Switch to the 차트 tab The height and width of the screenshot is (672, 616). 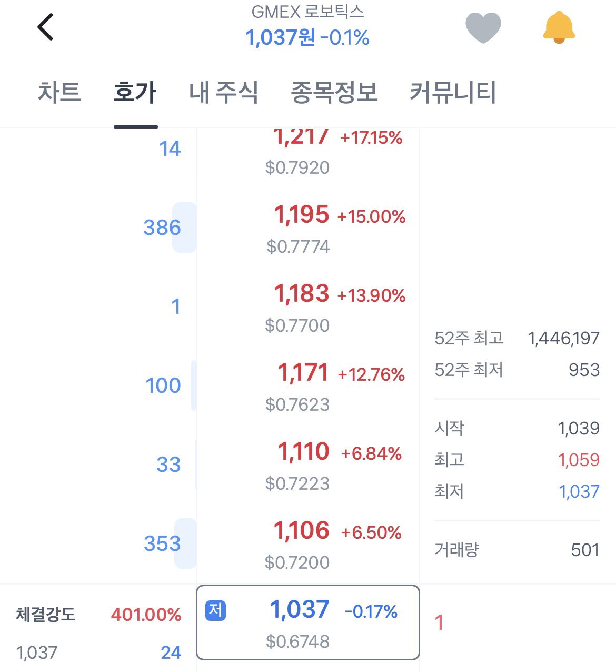[59, 92]
